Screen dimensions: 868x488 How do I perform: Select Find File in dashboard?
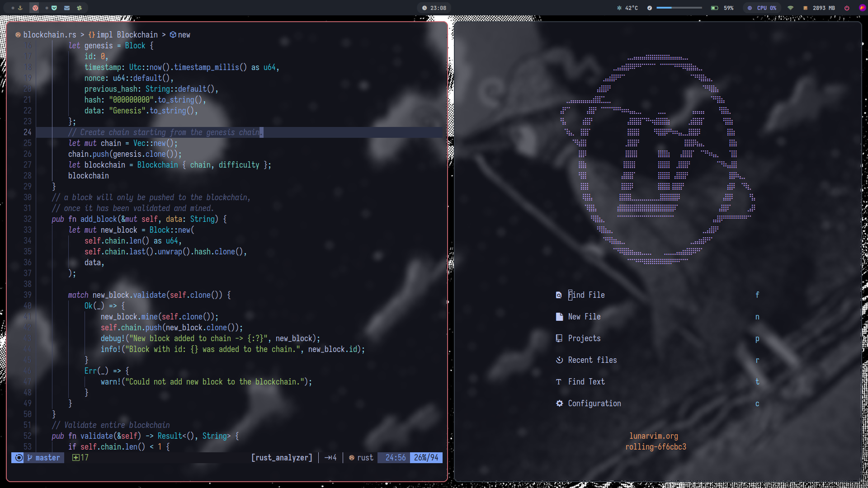tap(586, 295)
